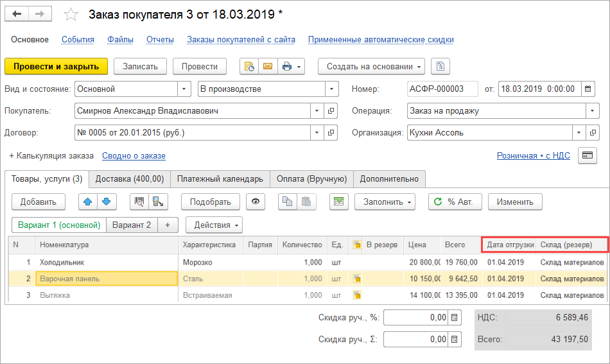
Task: Open the order state dropdown В производстве
Action: 331,89
